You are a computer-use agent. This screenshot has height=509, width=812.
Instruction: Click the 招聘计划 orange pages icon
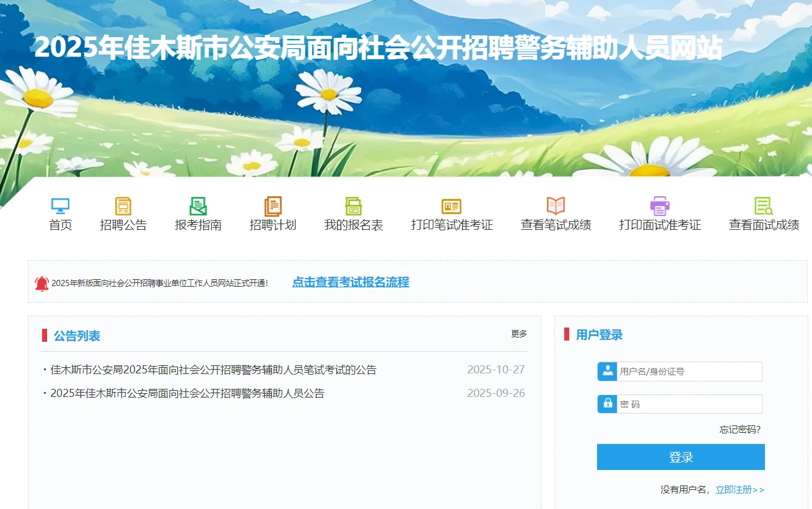(273, 206)
